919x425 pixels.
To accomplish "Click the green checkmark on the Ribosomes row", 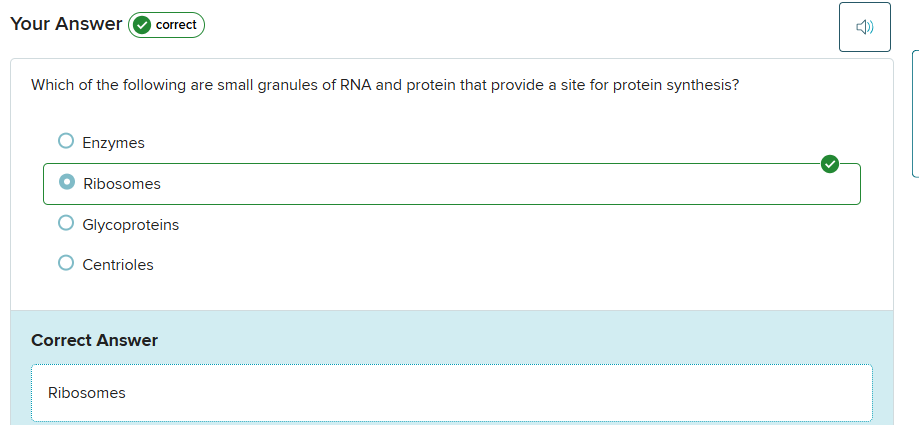I will (829, 164).
